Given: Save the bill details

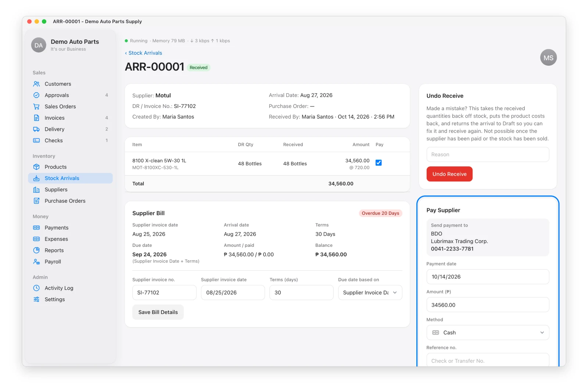Looking at the screenshot, I should 158,312.
